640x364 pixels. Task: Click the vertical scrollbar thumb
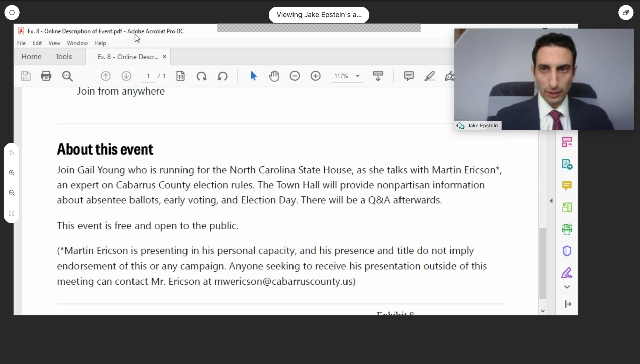(x=543, y=263)
